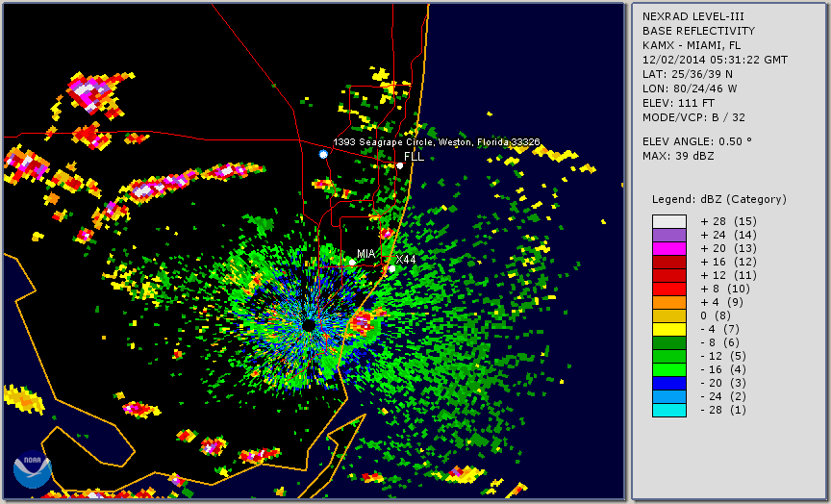Select the +16 (12) dark red swatch
This screenshot has width=831, height=504.
pos(669,263)
